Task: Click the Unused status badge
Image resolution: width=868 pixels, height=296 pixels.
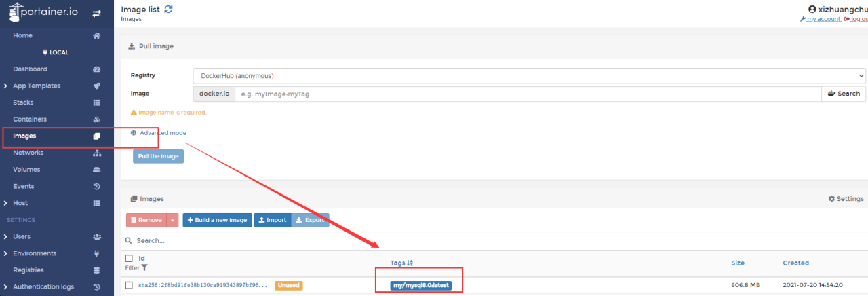Action: click(x=288, y=286)
